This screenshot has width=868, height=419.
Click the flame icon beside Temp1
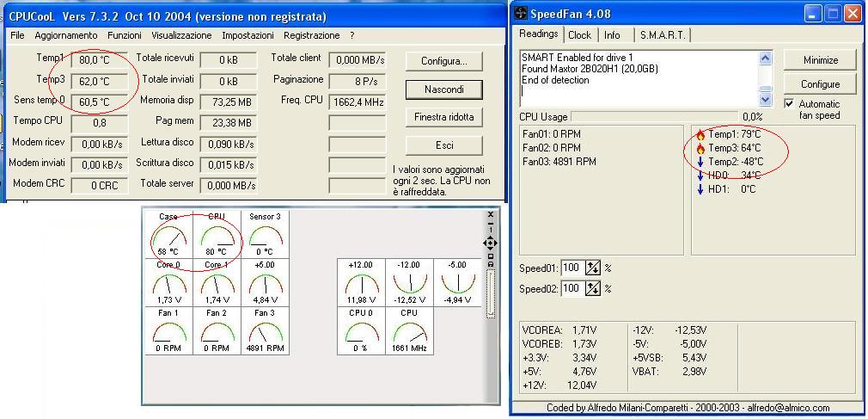(700, 135)
